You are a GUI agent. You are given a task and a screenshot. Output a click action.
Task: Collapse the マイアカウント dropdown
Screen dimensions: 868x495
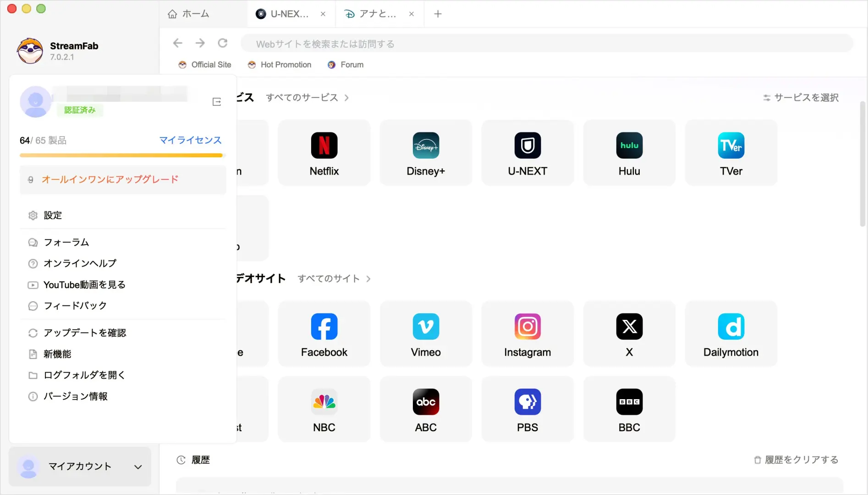click(80, 467)
